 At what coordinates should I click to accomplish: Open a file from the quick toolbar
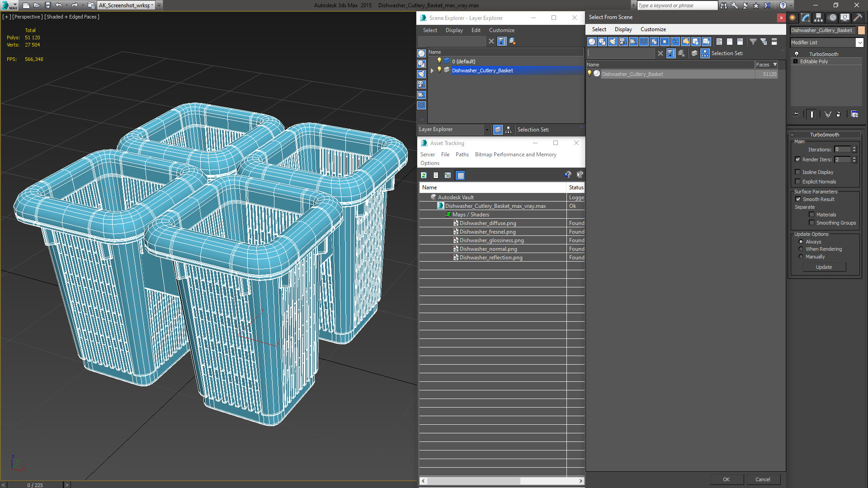[37, 5]
